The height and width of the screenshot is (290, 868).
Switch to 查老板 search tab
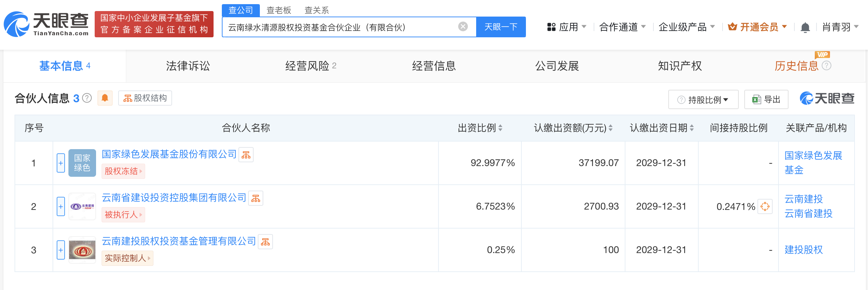279,10
